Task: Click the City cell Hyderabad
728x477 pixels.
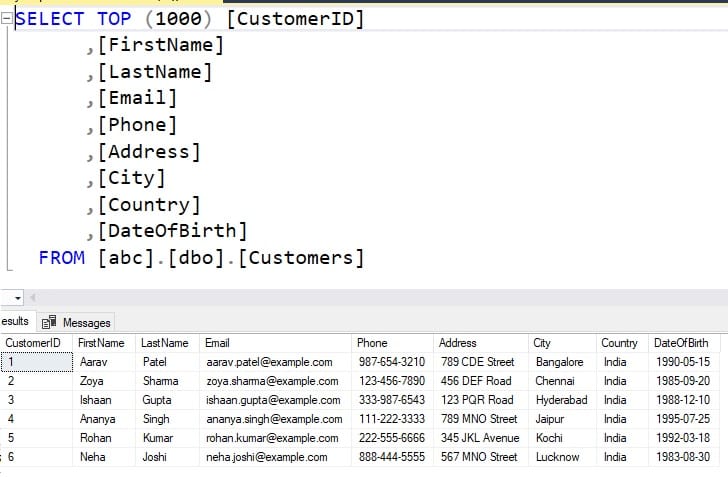Action: (561, 400)
